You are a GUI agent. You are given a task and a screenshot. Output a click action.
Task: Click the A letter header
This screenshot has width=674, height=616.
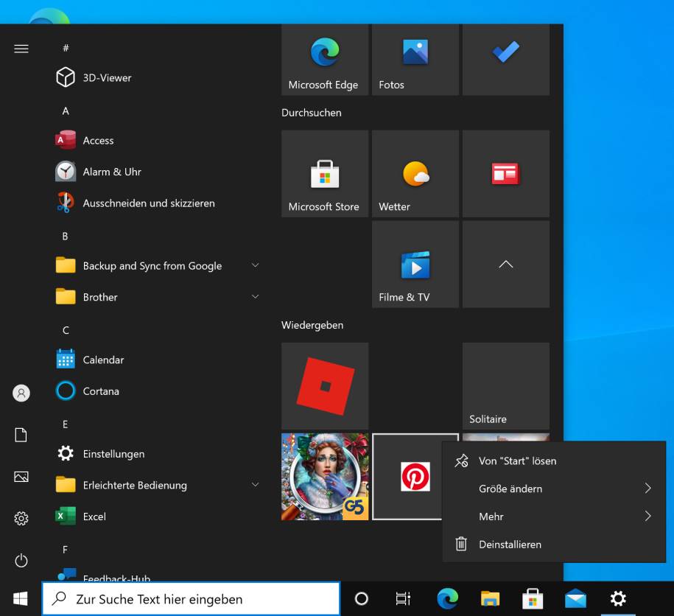pyautogui.click(x=66, y=111)
